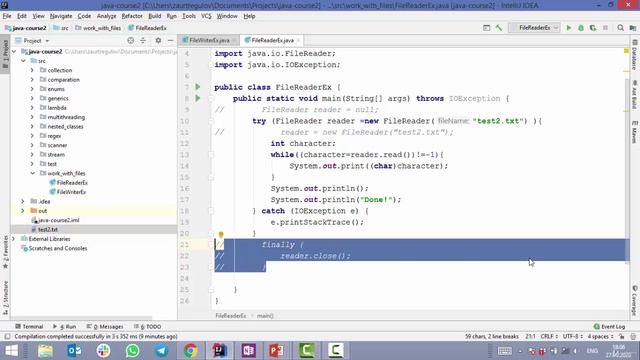Screen dimensions: 640x360
Task: Select FileWriterEx in project tree
Action: 71,192
